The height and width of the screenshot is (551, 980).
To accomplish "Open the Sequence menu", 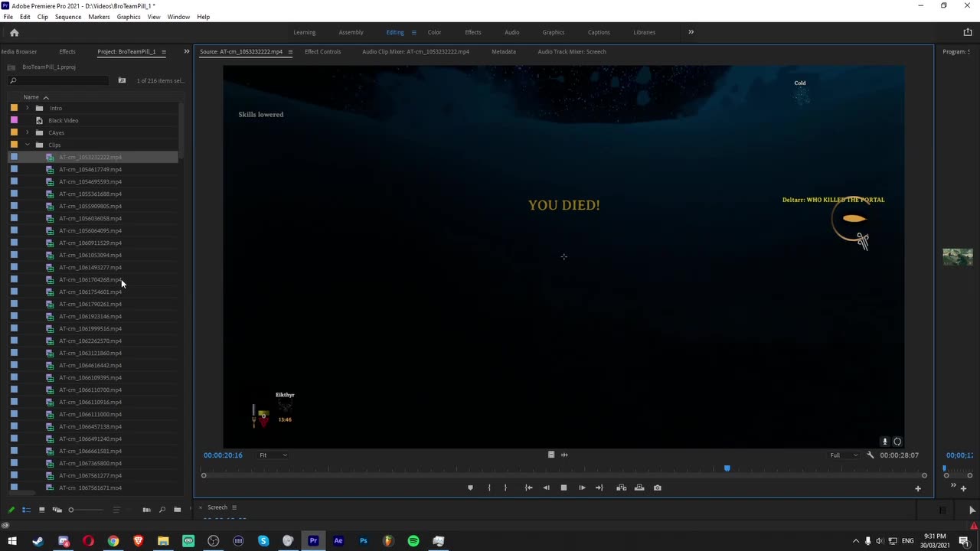I will (x=68, y=17).
